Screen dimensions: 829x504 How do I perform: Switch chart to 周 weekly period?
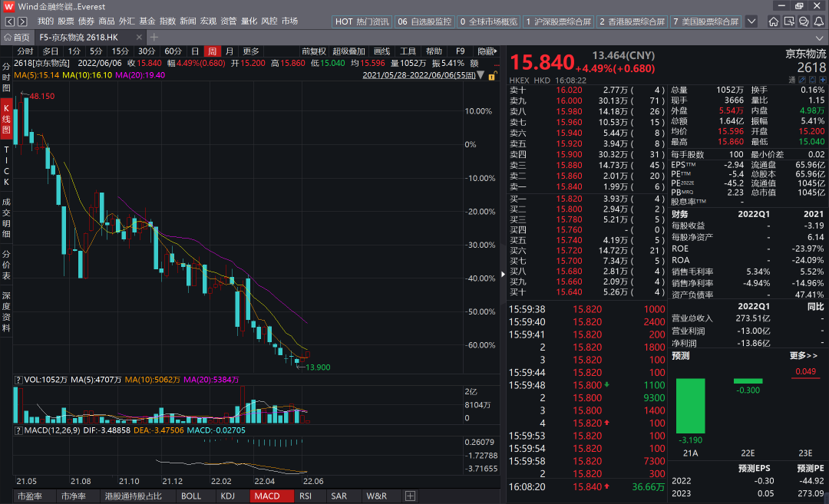pos(212,51)
